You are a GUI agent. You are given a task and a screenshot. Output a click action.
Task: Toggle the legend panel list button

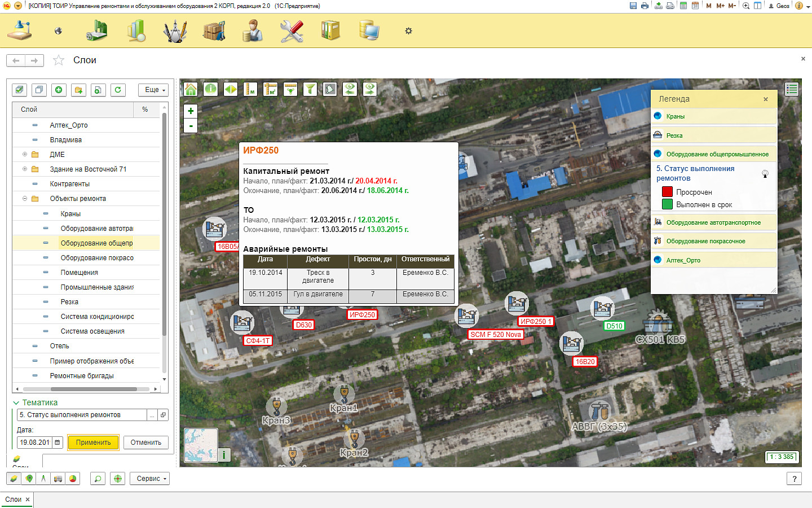tap(792, 89)
